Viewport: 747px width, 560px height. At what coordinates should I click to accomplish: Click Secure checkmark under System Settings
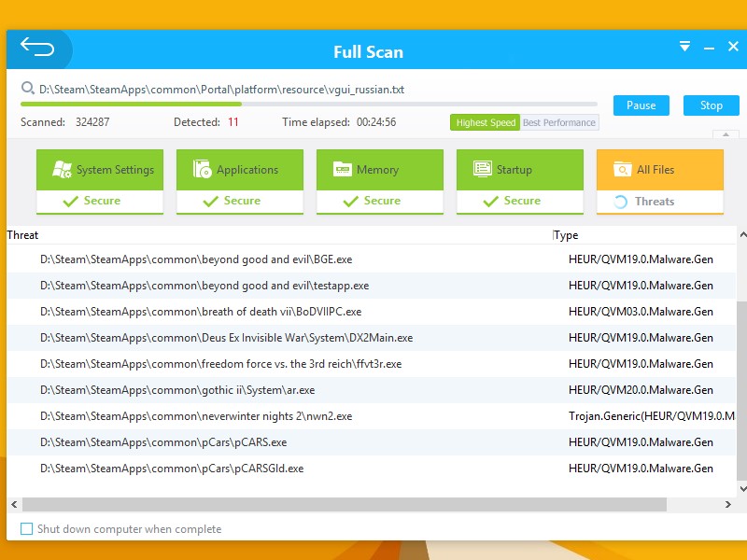tap(71, 201)
